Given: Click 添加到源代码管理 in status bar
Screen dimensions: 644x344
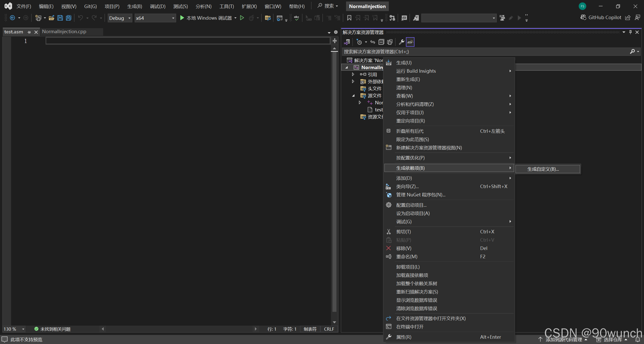Looking at the screenshot, I should pos(563,339).
